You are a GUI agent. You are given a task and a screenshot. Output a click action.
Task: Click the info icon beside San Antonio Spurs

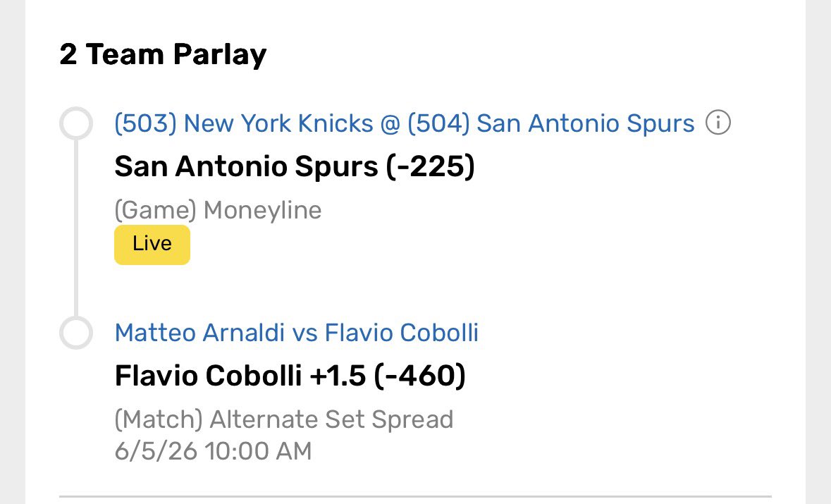pyautogui.click(x=718, y=123)
